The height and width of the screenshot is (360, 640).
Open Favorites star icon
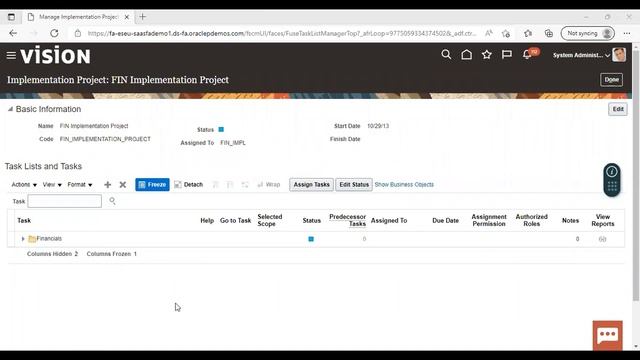[487, 55]
